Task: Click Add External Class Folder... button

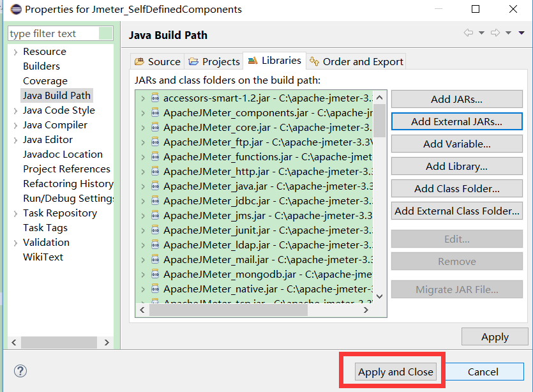Action: [x=456, y=211]
